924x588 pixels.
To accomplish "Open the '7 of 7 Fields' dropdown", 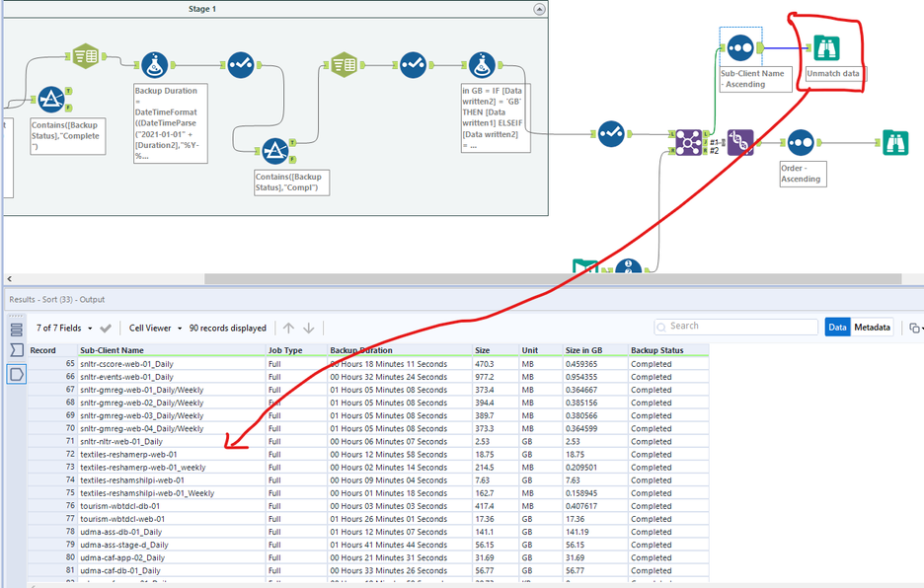I will click(64, 329).
